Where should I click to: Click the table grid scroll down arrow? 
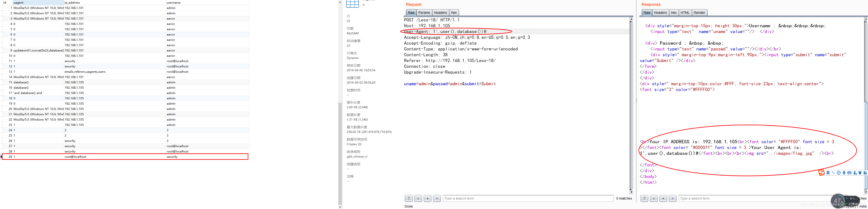pos(340,207)
